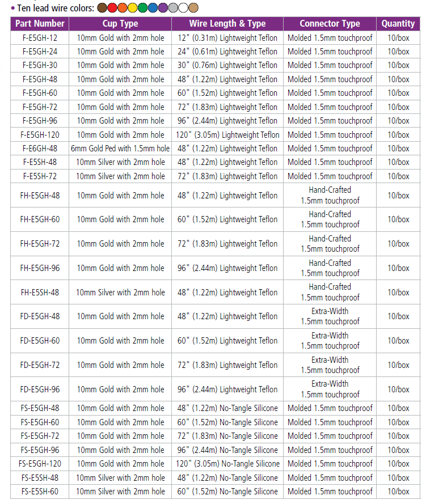426x504 pixels.
Task: Pick the orange lead wire color dot
Action: pyautogui.click(x=123, y=8)
